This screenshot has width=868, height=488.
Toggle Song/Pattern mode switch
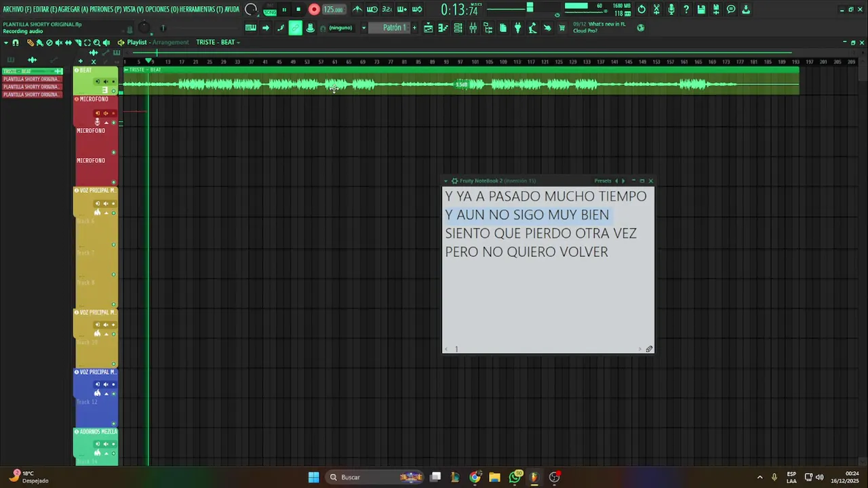click(270, 10)
